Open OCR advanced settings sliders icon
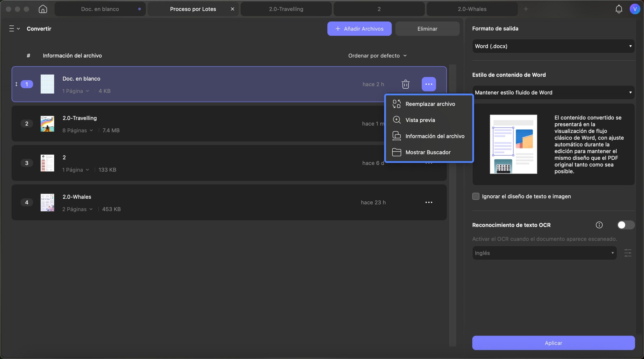The width and height of the screenshot is (644, 359). (x=628, y=253)
